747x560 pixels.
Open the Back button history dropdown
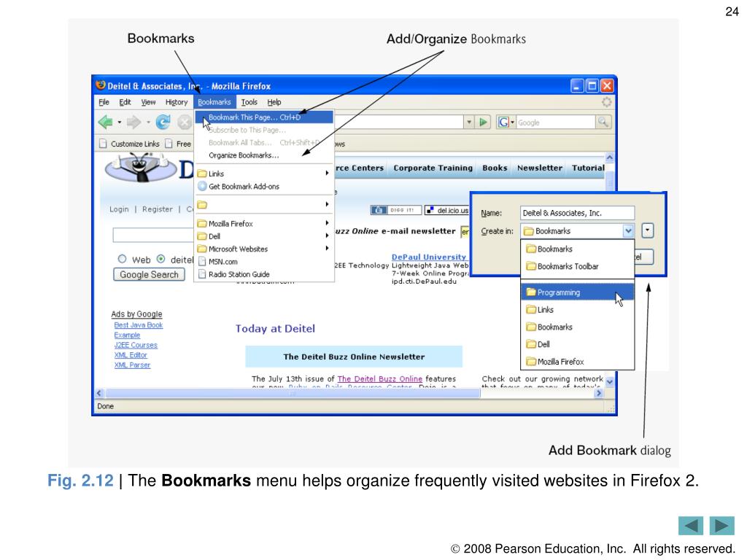pyautogui.click(x=119, y=122)
